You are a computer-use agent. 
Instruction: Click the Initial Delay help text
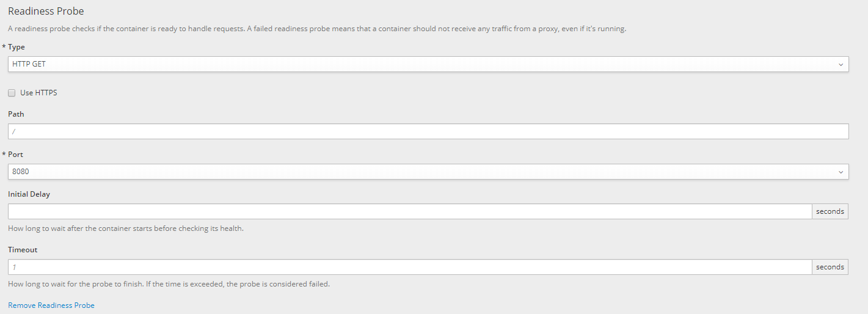point(126,228)
